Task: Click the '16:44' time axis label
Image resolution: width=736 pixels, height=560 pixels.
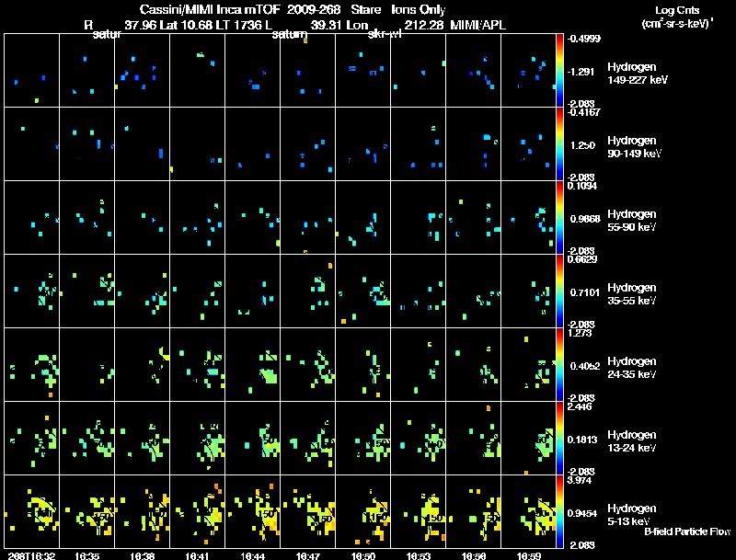Action: point(252,555)
